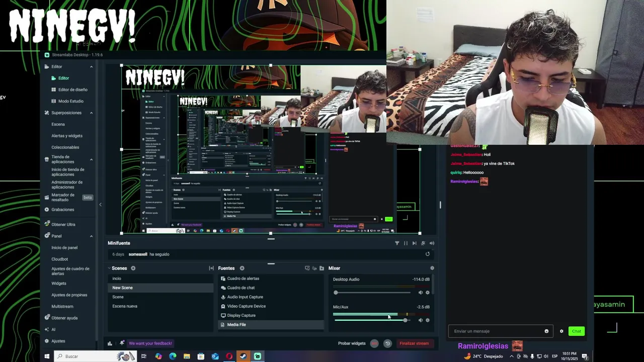
Task: Open Steam from taskbar
Action: click(x=243, y=356)
